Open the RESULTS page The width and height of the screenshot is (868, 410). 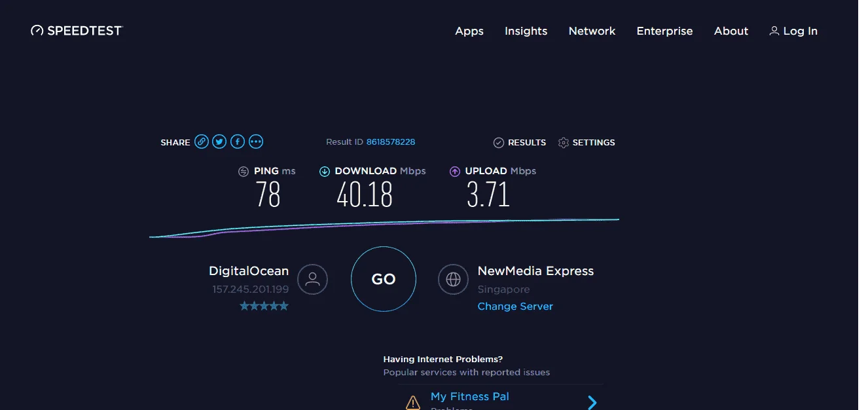coord(527,142)
